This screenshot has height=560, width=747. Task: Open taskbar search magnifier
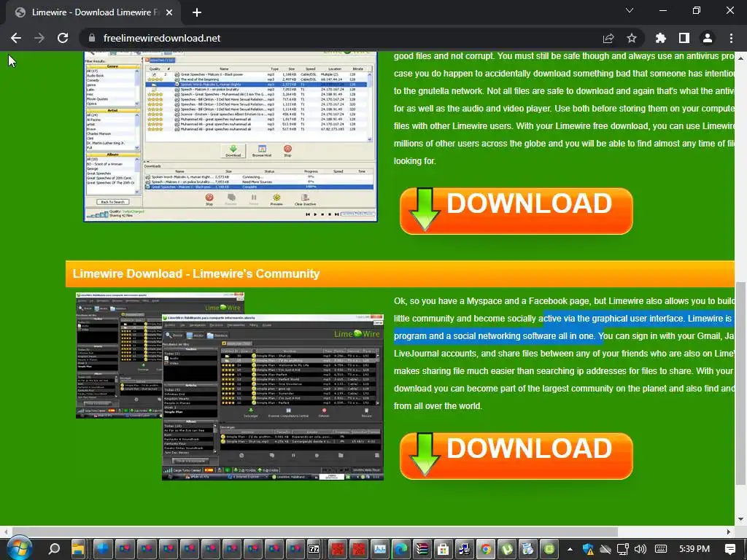54,549
